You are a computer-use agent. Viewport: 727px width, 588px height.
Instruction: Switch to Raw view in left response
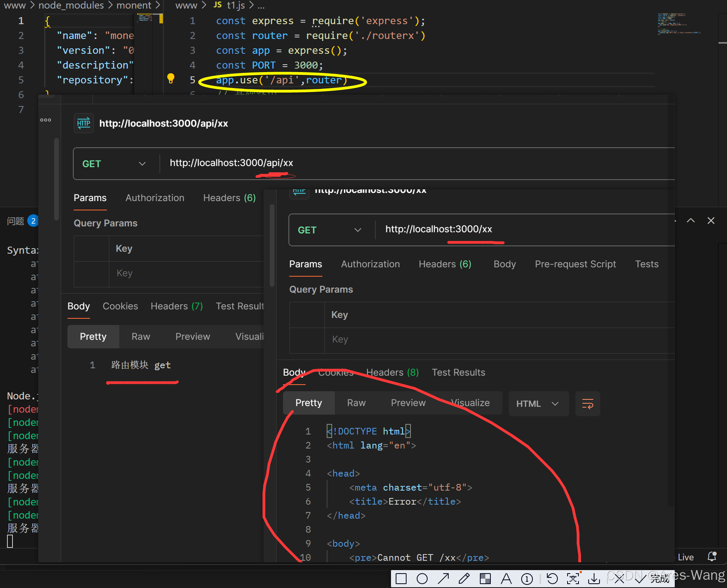coord(141,337)
